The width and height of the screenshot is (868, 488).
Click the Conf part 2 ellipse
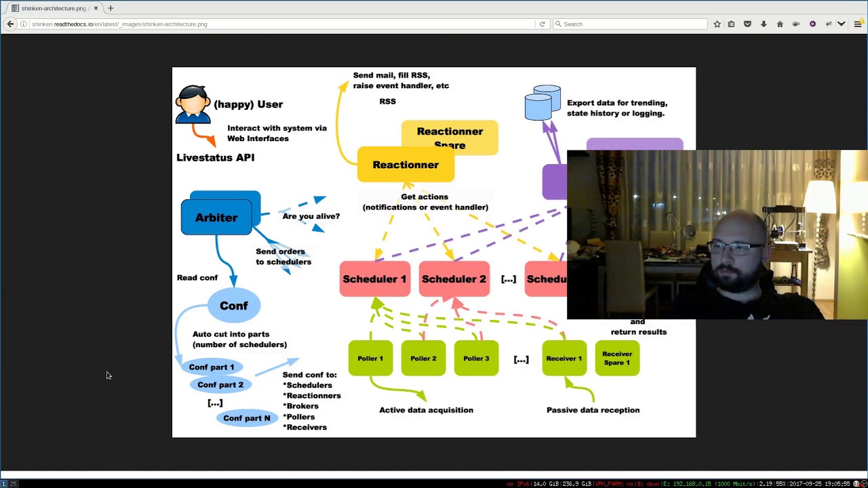click(220, 384)
